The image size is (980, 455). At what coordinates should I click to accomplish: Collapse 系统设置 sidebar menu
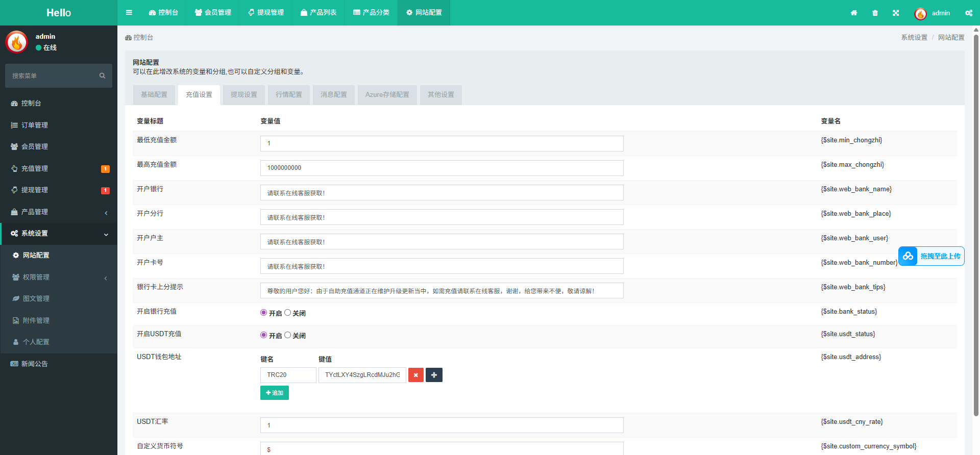click(x=59, y=233)
